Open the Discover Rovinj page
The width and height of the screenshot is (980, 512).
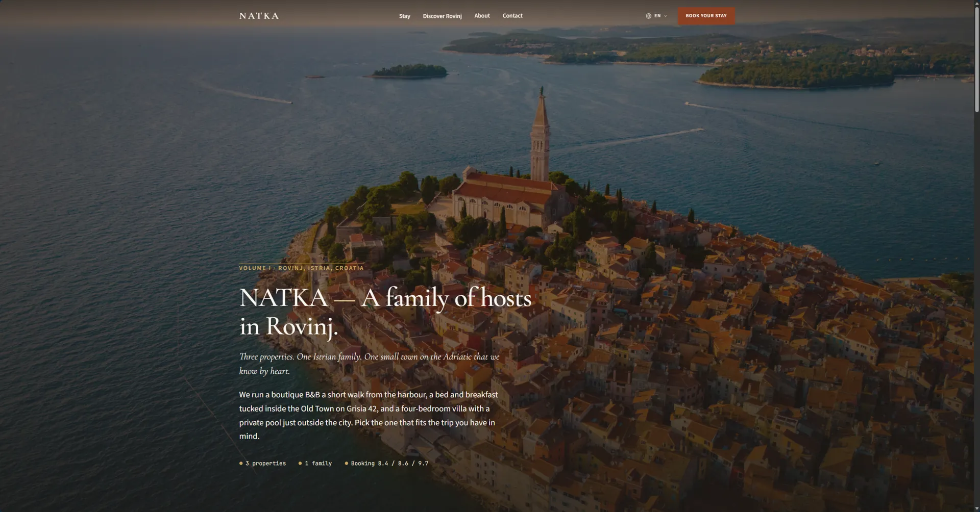(x=442, y=16)
